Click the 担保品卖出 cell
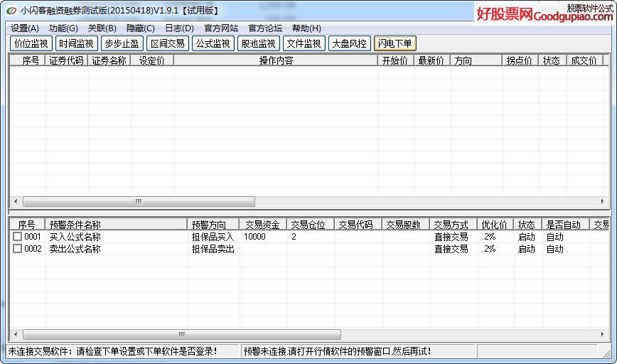Image resolution: width=617 pixels, height=364 pixels. [213, 249]
